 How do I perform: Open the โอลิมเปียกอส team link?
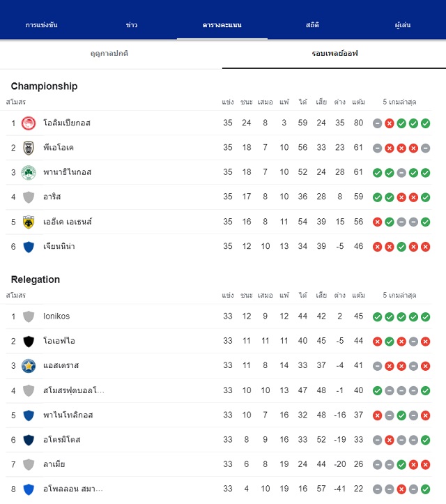[x=67, y=123]
